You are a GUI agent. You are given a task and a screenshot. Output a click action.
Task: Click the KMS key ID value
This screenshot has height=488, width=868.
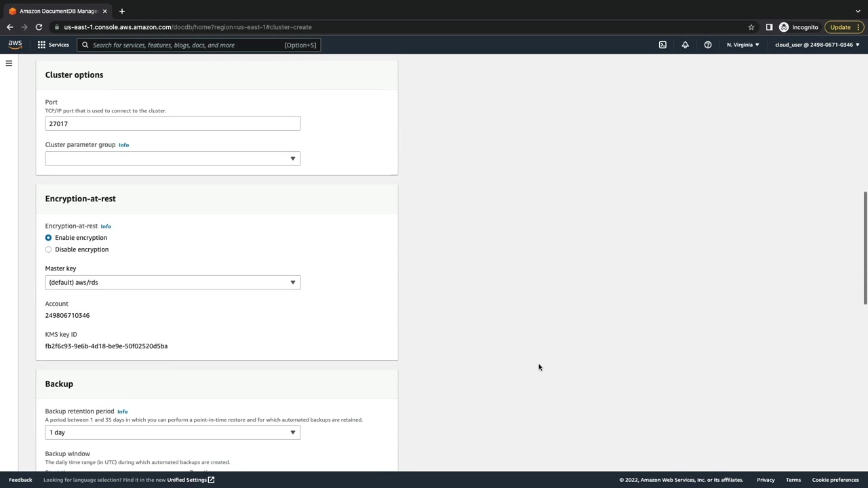pos(106,346)
